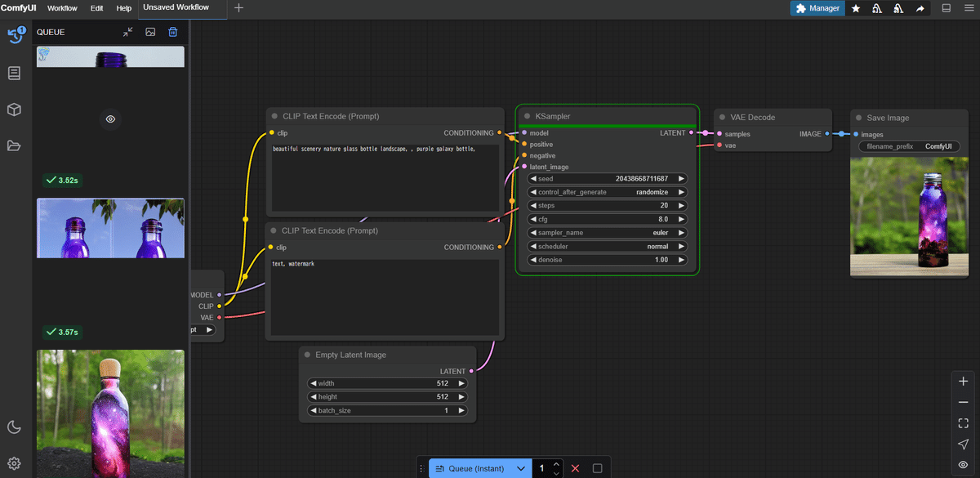This screenshot has height=478, width=980.
Task: Open the scheduler normal selector
Action: pos(607,246)
